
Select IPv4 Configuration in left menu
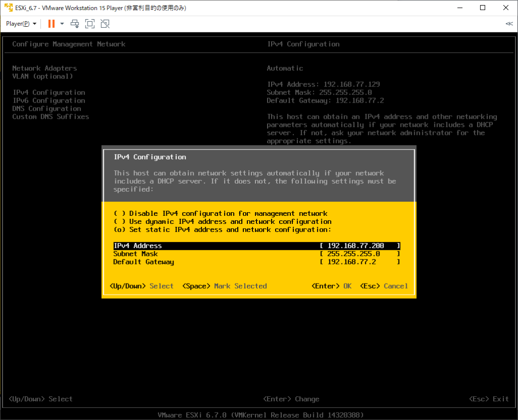click(49, 92)
